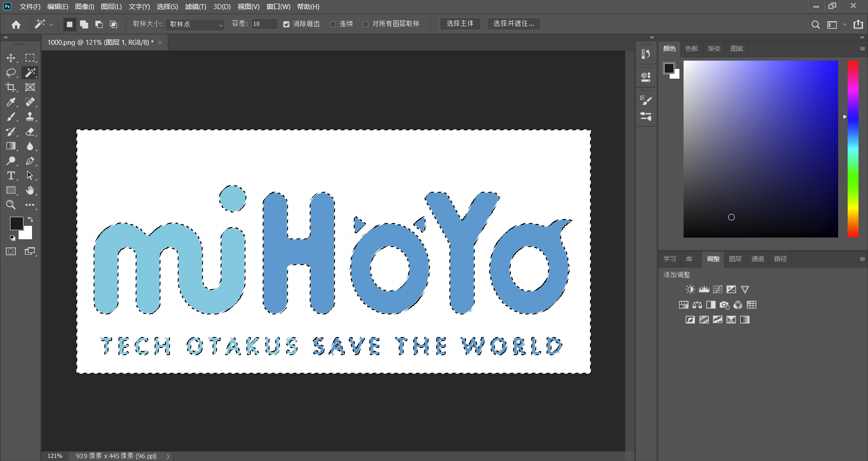Select the Crop tool
Image resolution: width=868 pixels, height=461 pixels.
tap(11, 87)
